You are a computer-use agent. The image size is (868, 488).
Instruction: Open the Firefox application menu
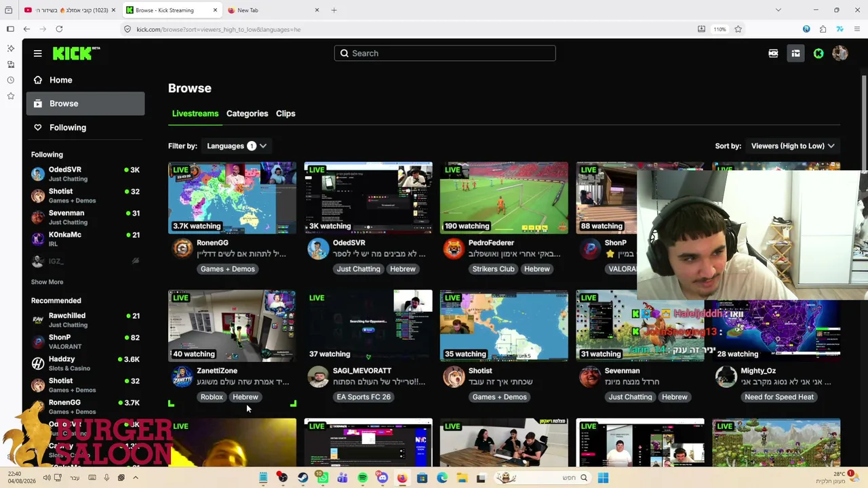857,29
